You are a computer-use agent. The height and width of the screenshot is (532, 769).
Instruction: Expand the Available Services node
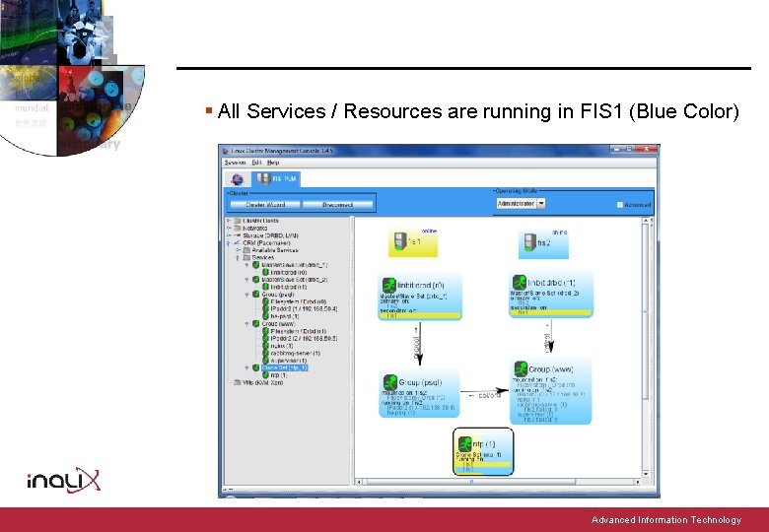click(238, 250)
